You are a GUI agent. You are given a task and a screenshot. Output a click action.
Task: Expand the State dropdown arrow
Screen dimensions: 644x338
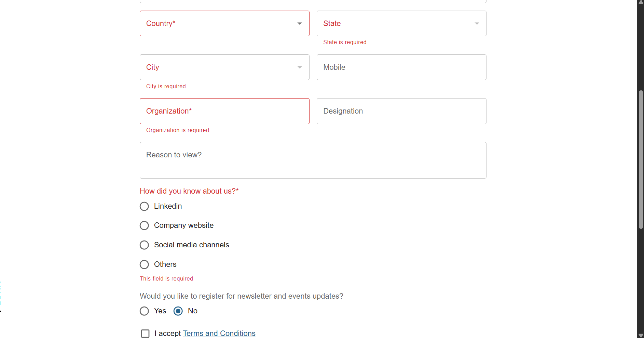click(477, 24)
